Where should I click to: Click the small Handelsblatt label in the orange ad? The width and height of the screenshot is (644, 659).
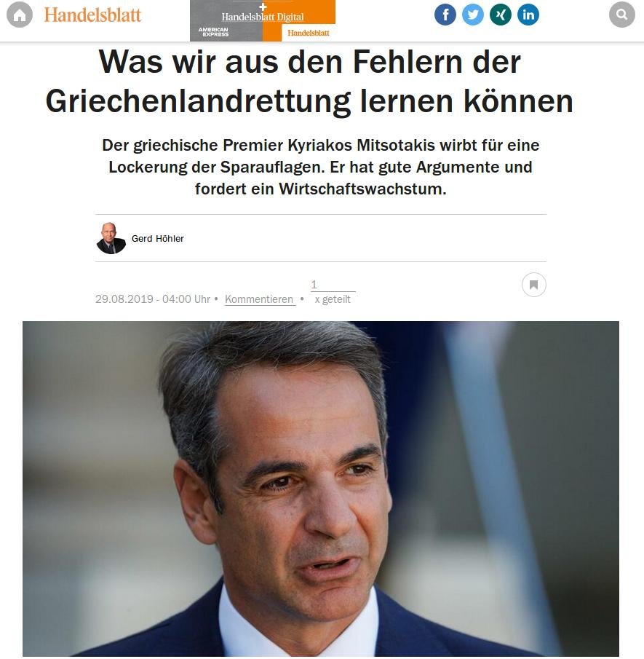coord(309,33)
